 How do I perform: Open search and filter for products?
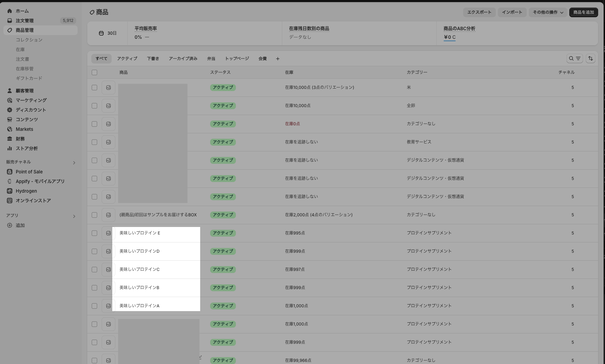575,58
